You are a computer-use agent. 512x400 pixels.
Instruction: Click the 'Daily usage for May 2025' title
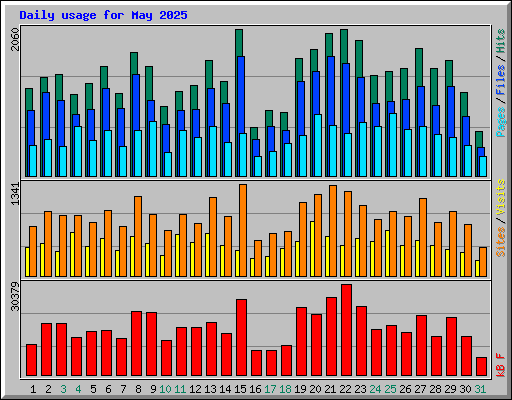[103, 15]
